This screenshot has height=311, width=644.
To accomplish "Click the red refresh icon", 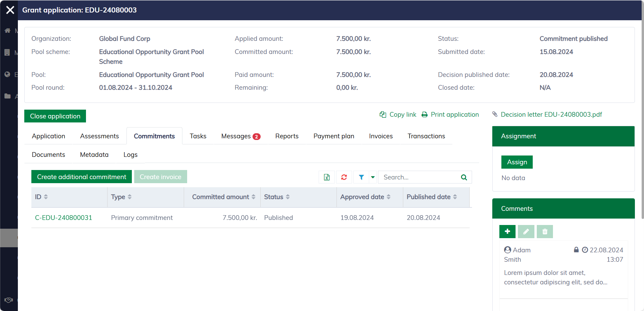I will point(344,177).
